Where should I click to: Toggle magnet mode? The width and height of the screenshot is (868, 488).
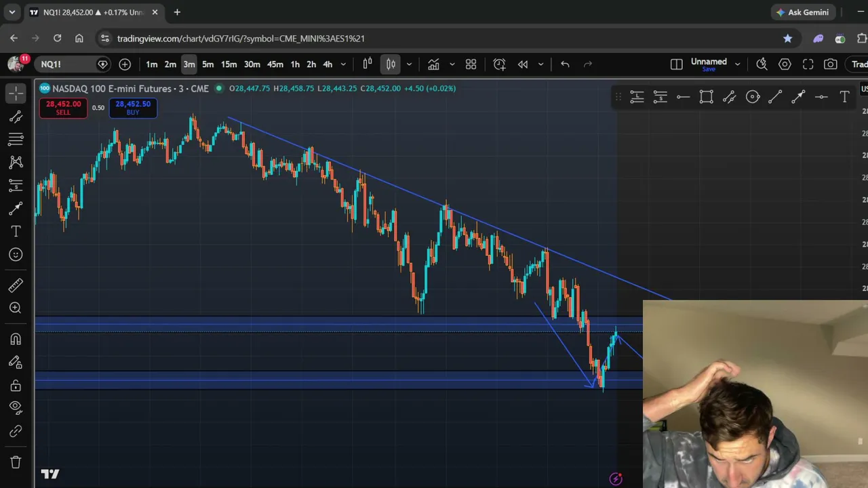[16, 339]
